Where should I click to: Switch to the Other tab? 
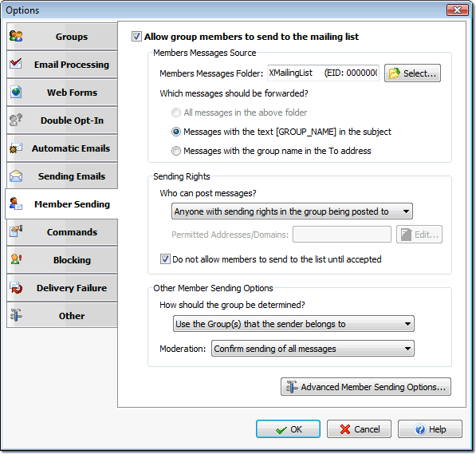tap(62, 316)
